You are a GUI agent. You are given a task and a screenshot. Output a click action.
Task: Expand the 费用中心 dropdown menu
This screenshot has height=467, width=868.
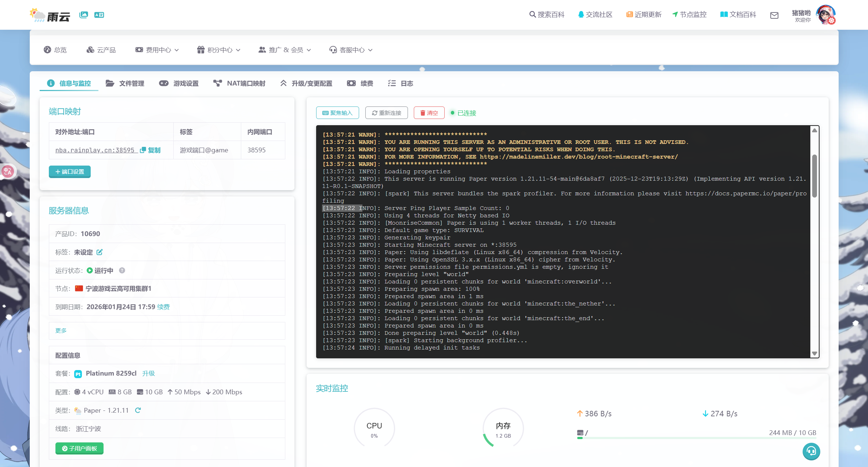click(x=157, y=50)
